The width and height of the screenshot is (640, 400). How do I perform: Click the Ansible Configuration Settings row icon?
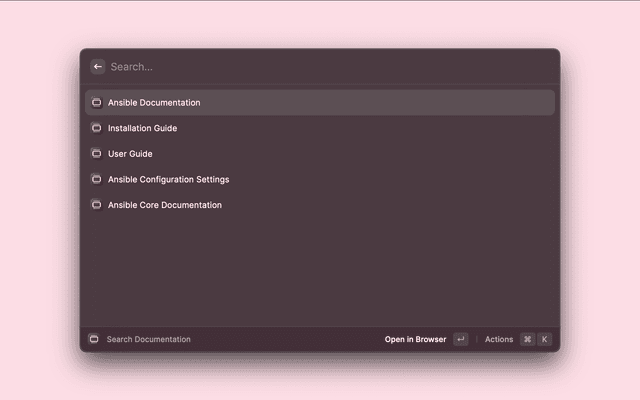tap(97, 179)
